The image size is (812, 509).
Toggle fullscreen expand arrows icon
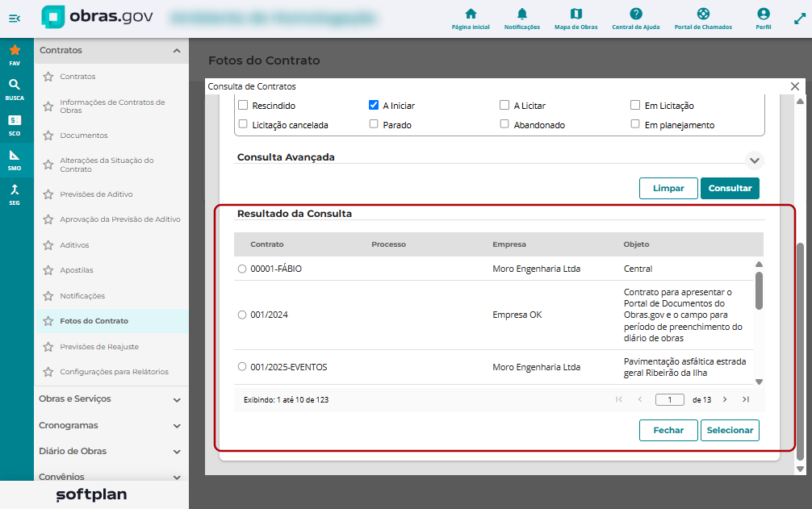pos(800,19)
